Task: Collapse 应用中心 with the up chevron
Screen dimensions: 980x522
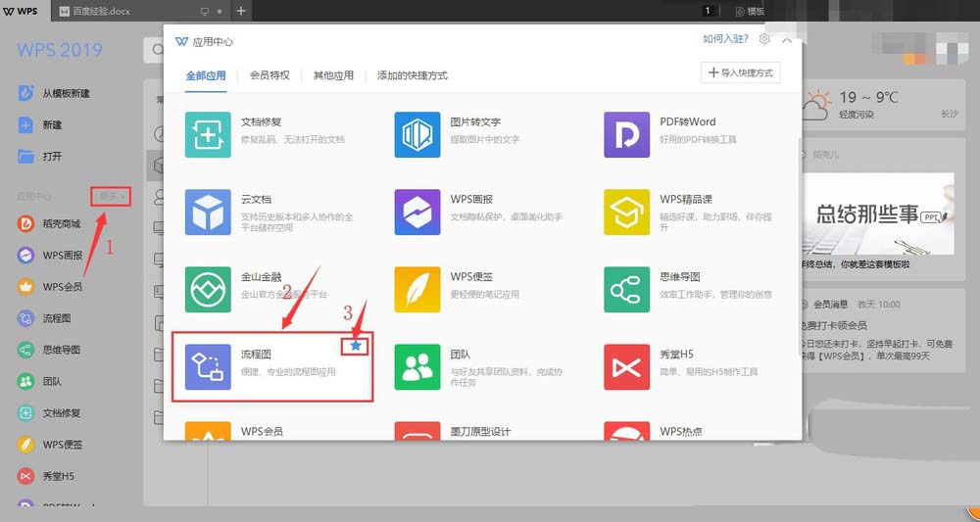Action: 787,40
